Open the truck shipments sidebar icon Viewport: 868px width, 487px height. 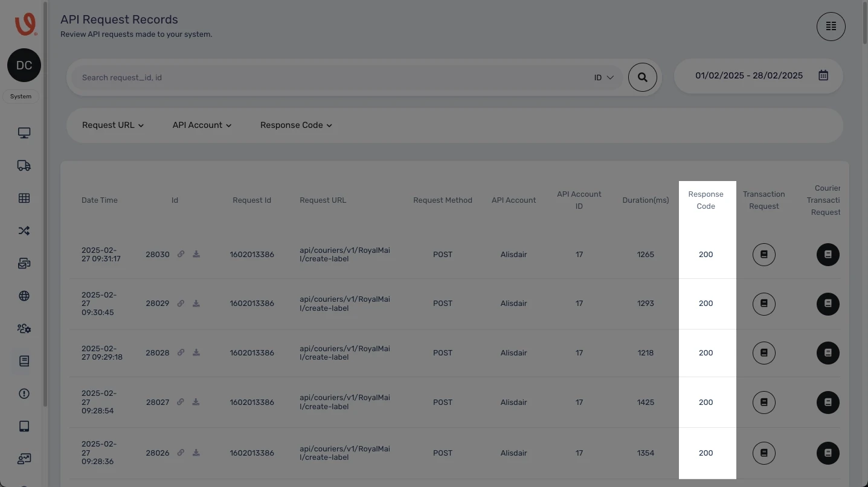(x=24, y=165)
